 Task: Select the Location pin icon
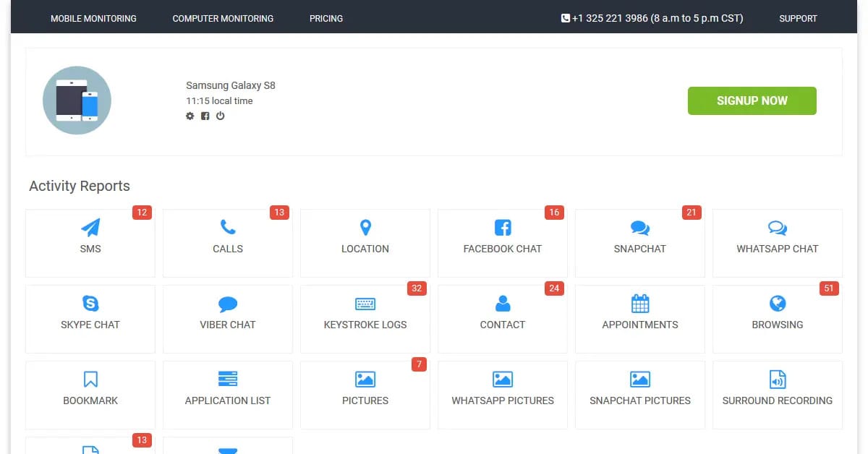click(x=365, y=228)
